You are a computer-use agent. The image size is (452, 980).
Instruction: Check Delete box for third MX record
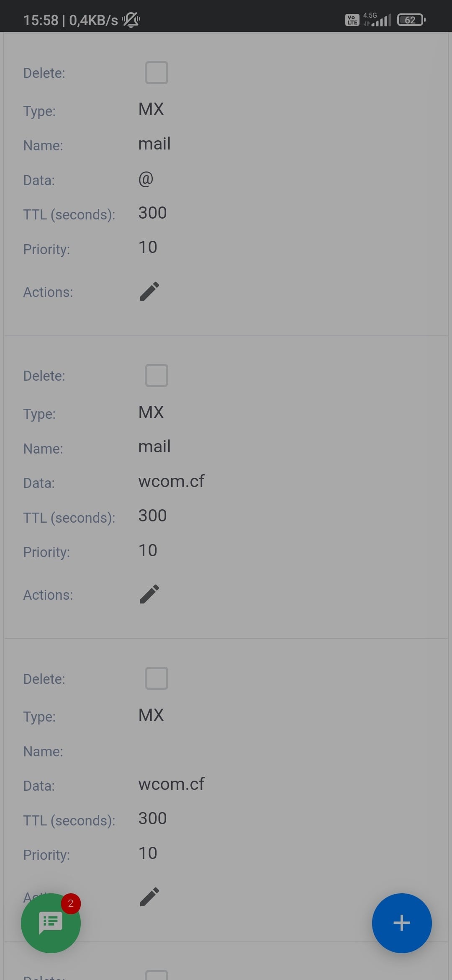point(157,678)
